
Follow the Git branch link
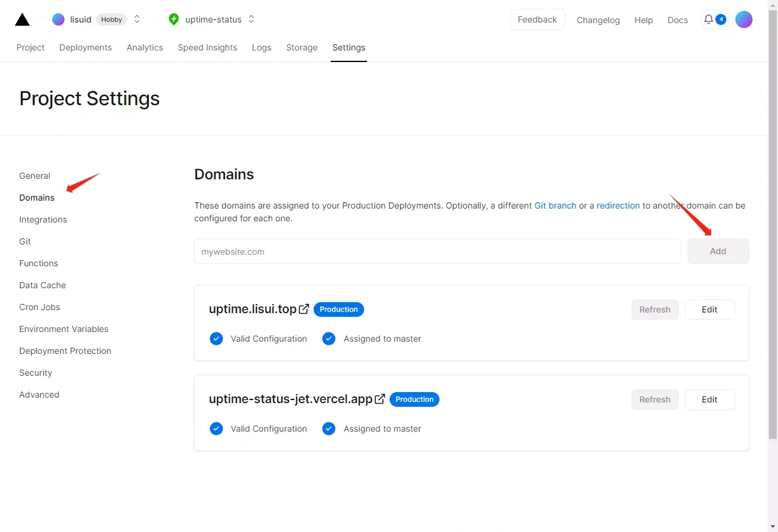point(555,206)
